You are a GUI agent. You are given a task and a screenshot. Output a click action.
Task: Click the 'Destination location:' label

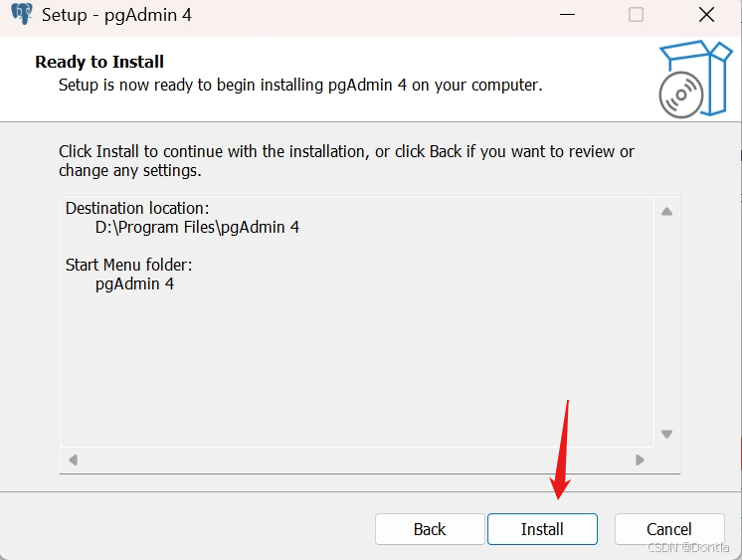137,208
